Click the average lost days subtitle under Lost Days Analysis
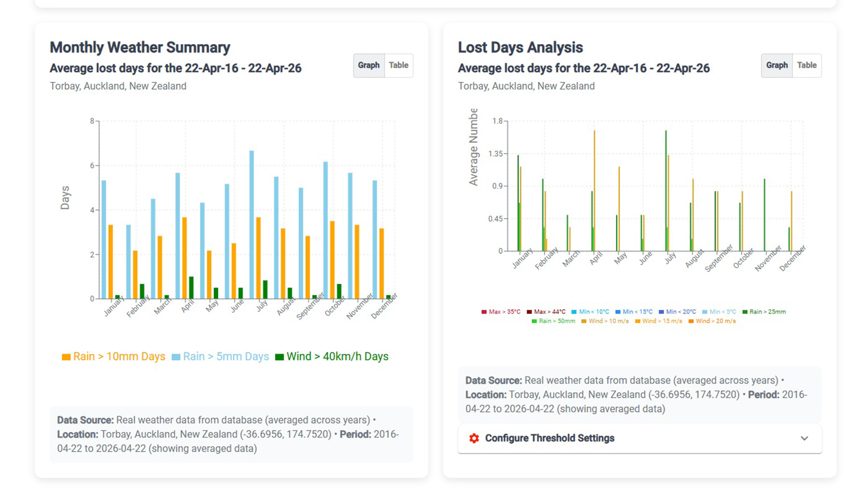Viewport: 868px width, 488px height. point(584,68)
